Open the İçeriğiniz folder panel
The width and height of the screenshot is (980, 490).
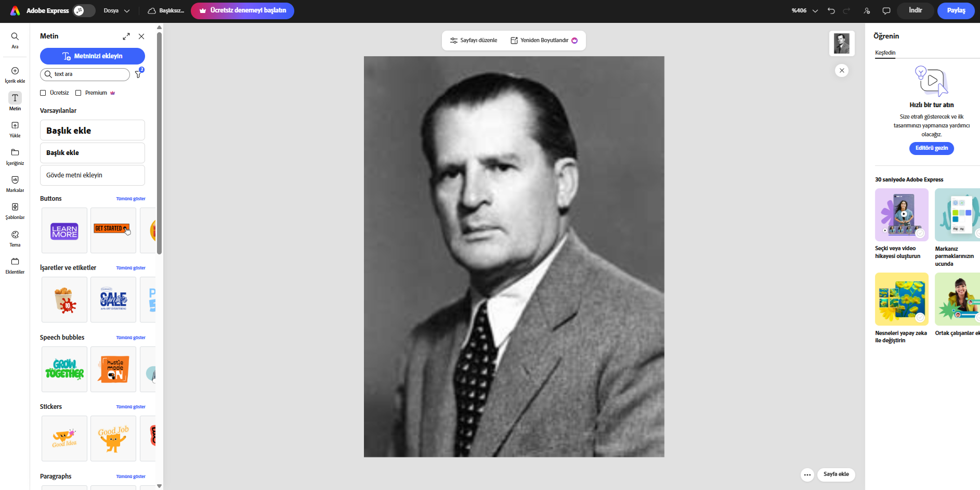click(15, 157)
